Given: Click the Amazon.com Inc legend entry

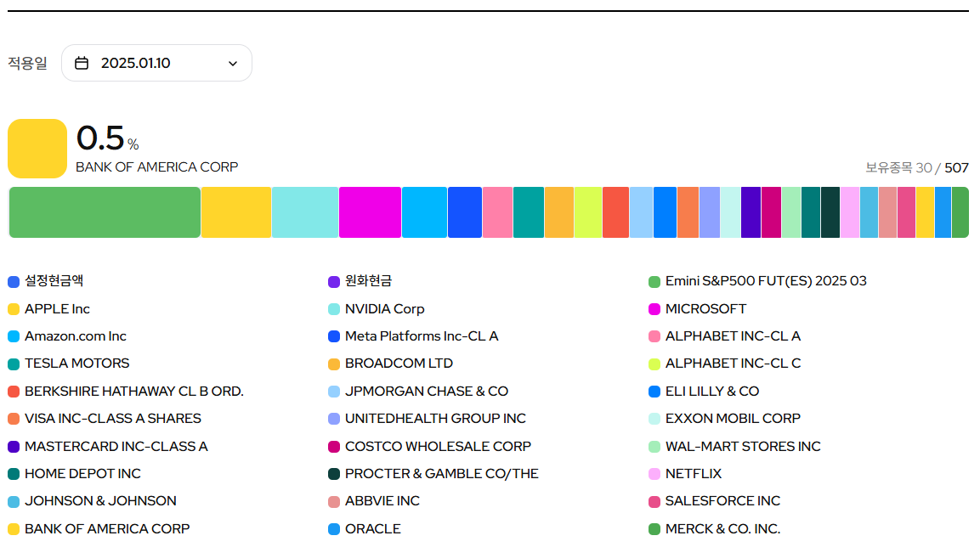Looking at the screenshot, I should [67, 336].
